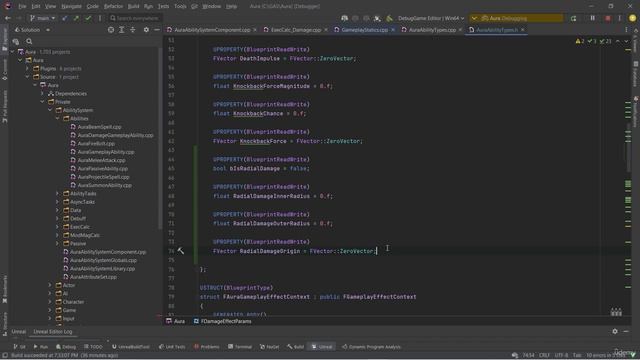
Task: Open the Navigate menu
Action: (x=71, y=7)
